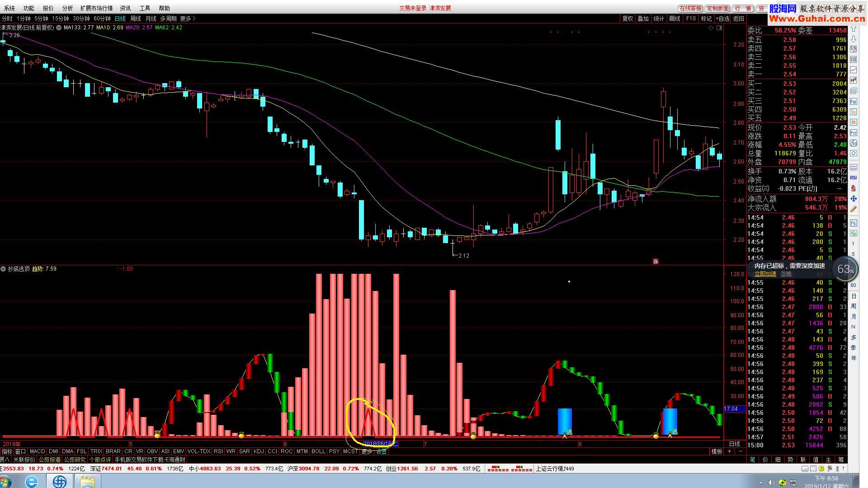The image size is (868, 488).
Task: Select the 60 minute option in right strip
Action: coord(854,285)
